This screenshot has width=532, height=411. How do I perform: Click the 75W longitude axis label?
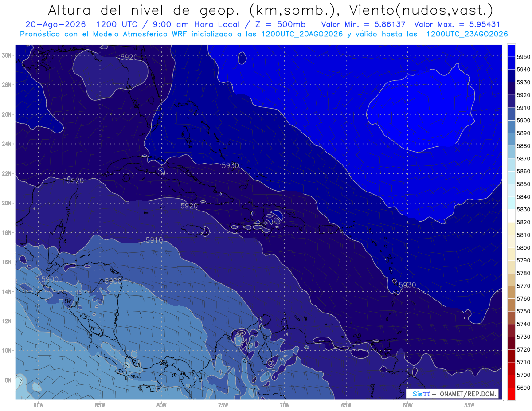(223, 406)
